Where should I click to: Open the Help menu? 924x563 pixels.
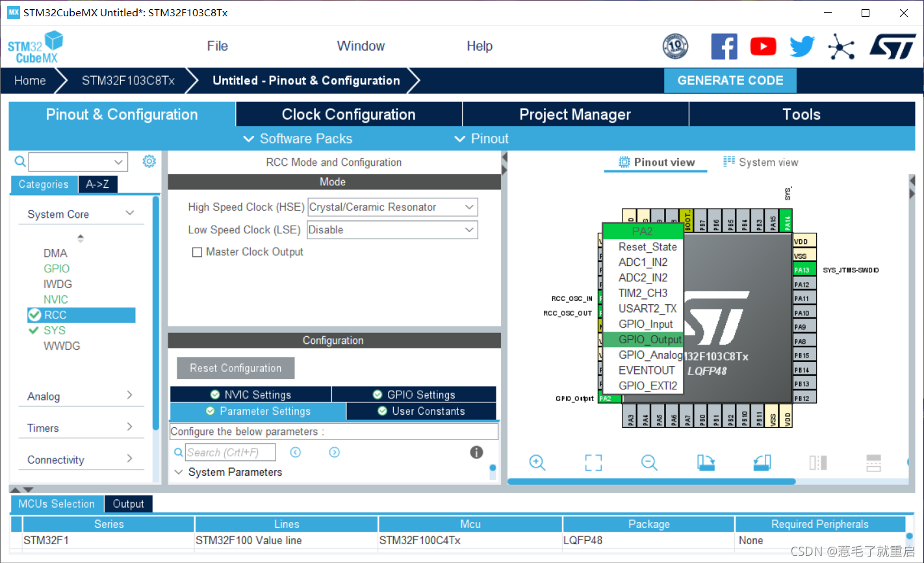coord(480,46)
